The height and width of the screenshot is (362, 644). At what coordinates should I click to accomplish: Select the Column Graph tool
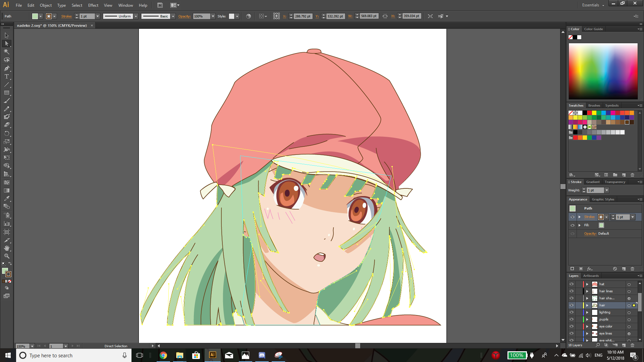tap(6, 223)
